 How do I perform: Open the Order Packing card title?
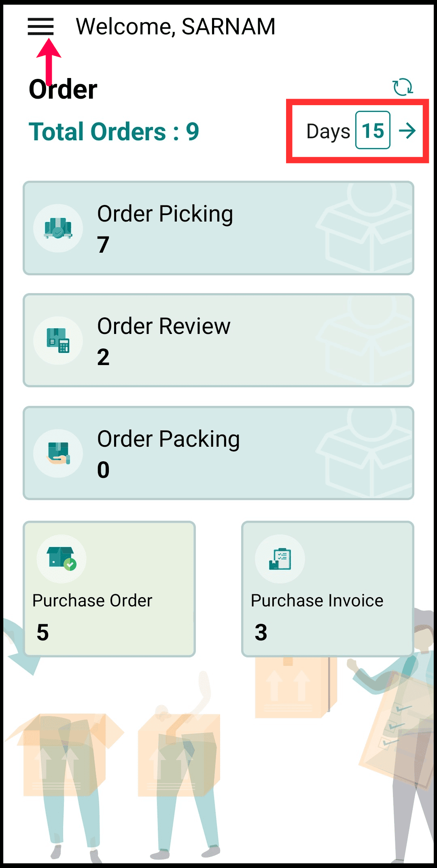168,439
